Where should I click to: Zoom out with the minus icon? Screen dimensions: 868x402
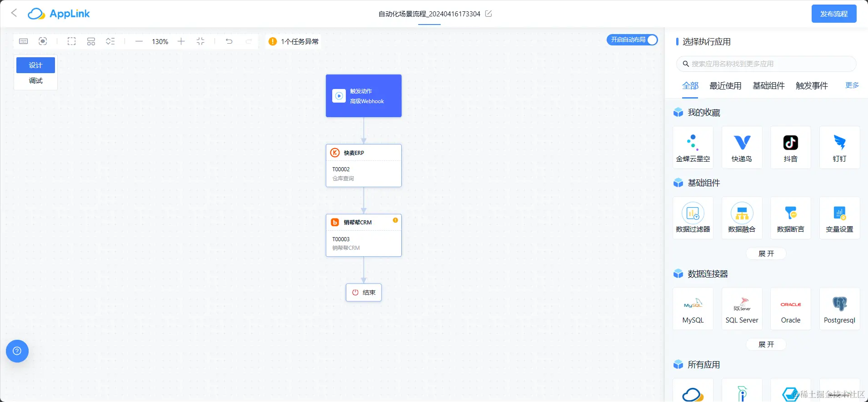(139, 41)
